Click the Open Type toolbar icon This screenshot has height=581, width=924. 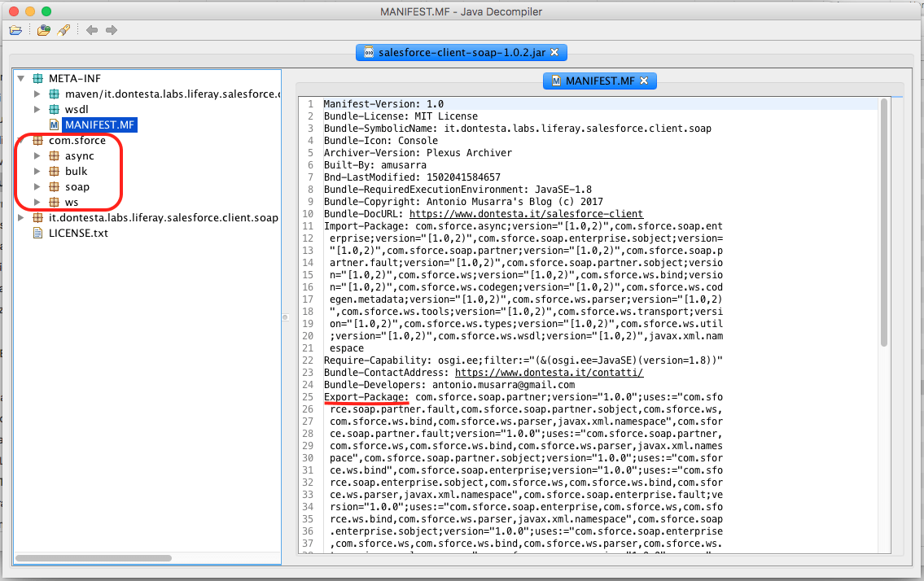pyautogui.click(x=44, y=30)
